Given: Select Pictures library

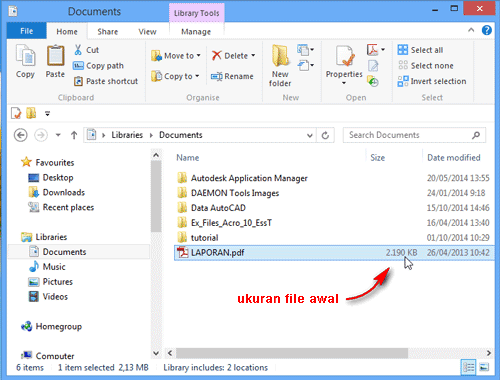Looking at the screenshot, I should pyautogui.click(x=51, y=282).
